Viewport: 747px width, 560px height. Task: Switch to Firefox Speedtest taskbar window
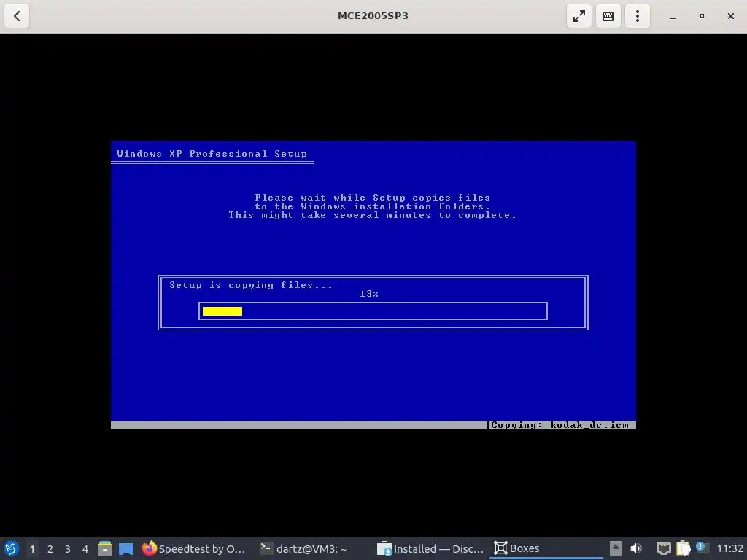point(194,548)
